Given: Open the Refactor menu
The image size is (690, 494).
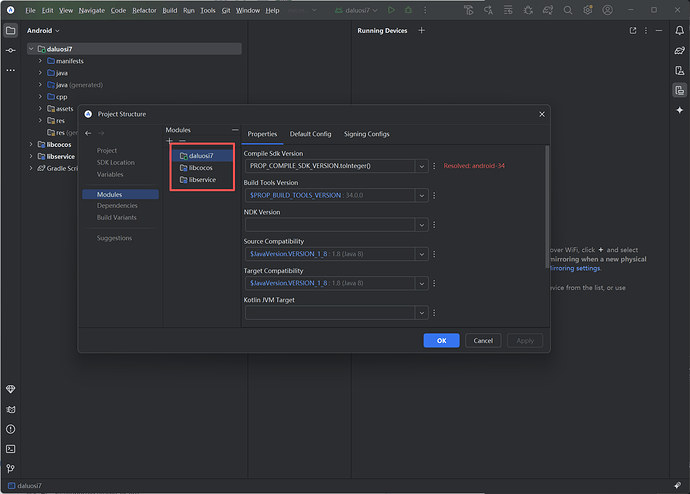Looking at the screenshot, I should [x=144, y=10].
